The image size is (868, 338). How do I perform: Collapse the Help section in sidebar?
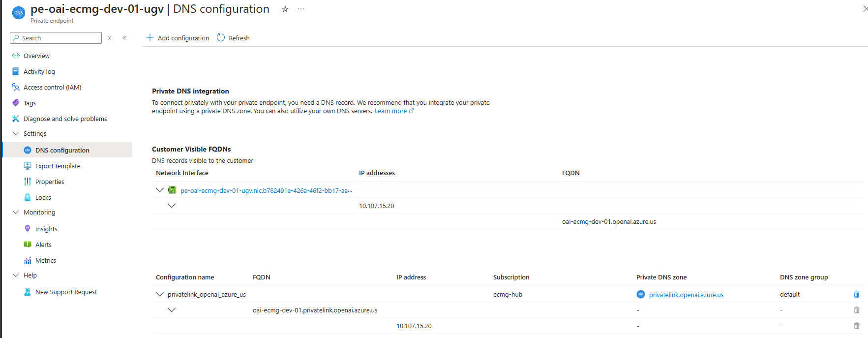(16, 275)
